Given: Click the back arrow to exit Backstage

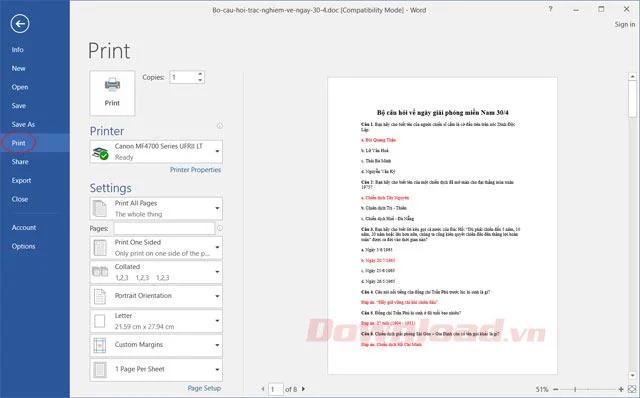Looking at the screenshot, I should (x=20, y=24).
